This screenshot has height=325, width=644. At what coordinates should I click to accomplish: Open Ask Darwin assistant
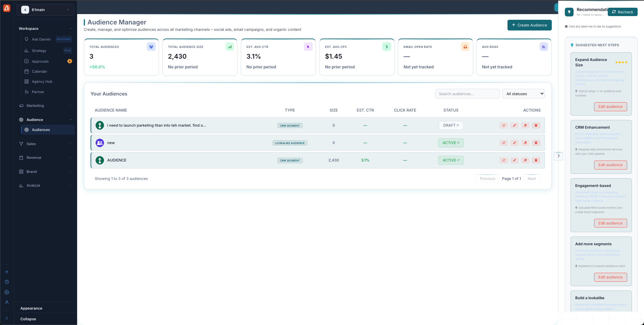(48, 39)
